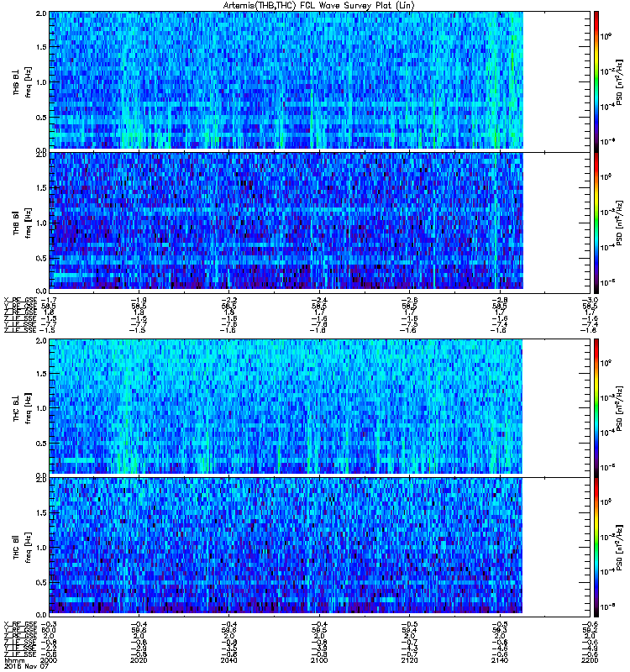Click the 2120 time label on bottom axis

click(x=409, y=660)
